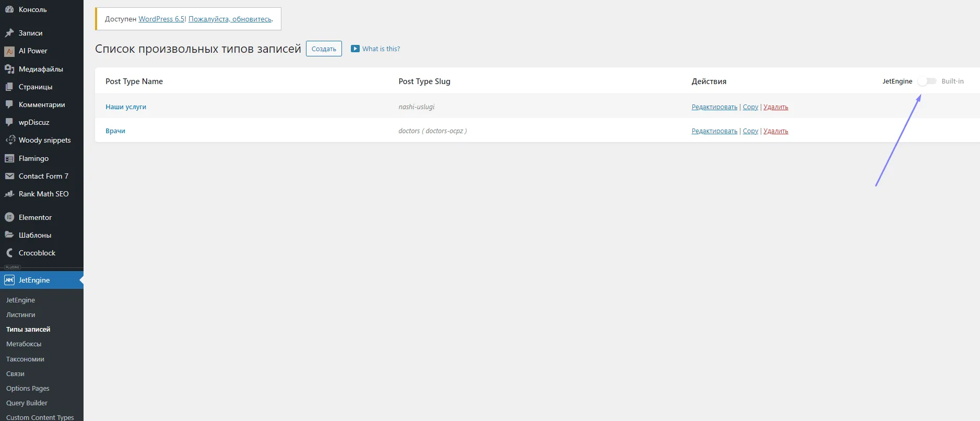Open Таксономии submenu entry

[25, 359]
